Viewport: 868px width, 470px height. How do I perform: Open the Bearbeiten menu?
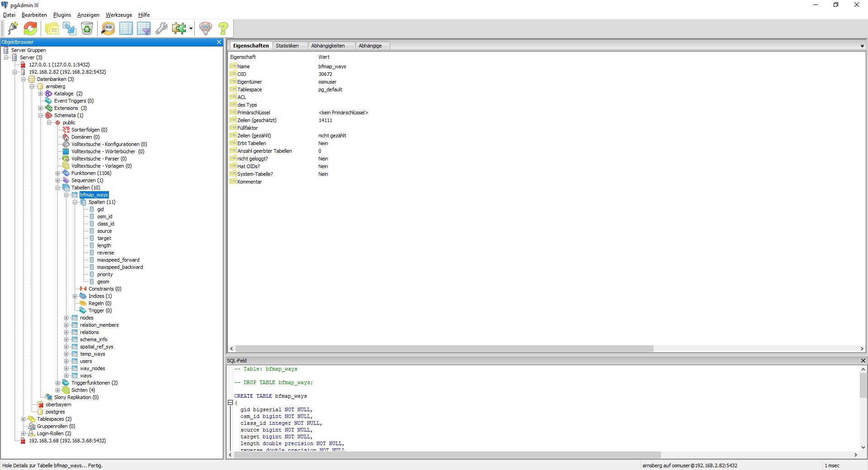pos(34,15)
